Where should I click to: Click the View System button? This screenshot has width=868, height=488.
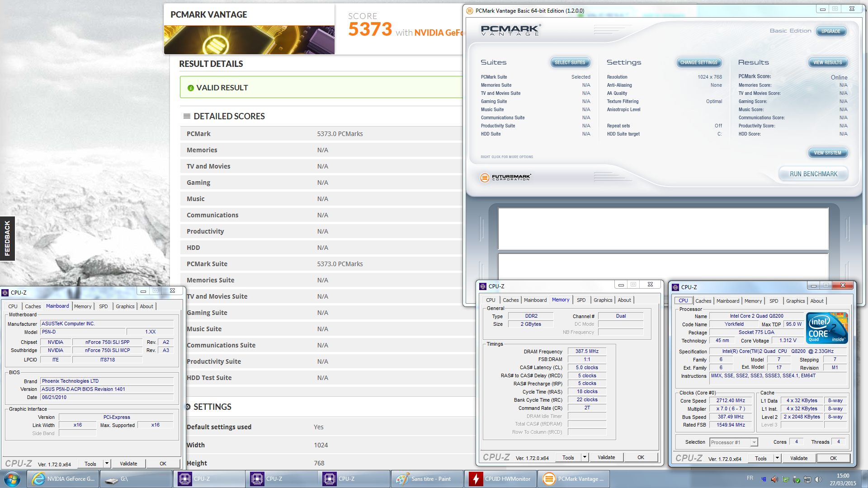click(x=828, y=153)
